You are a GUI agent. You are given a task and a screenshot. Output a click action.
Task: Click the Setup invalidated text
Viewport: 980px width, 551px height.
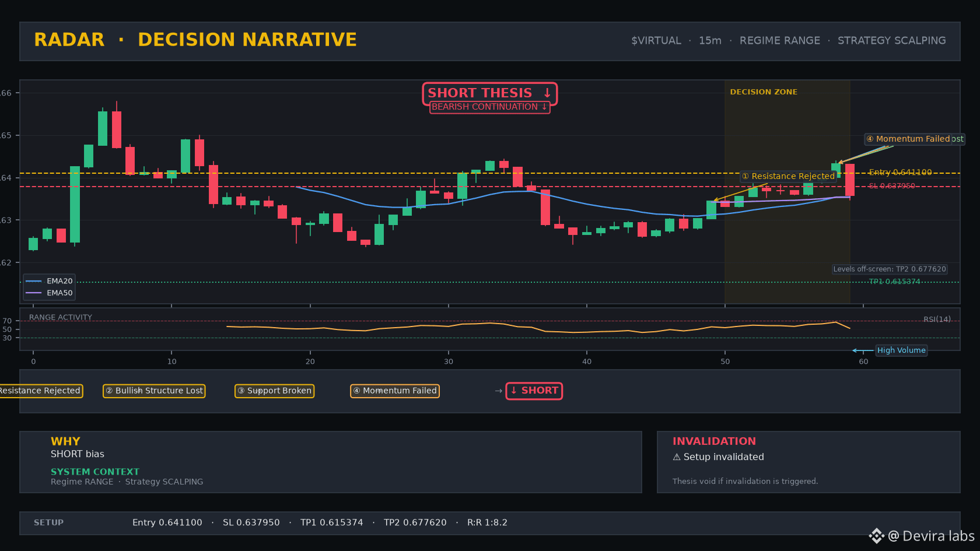pos(724,457)
